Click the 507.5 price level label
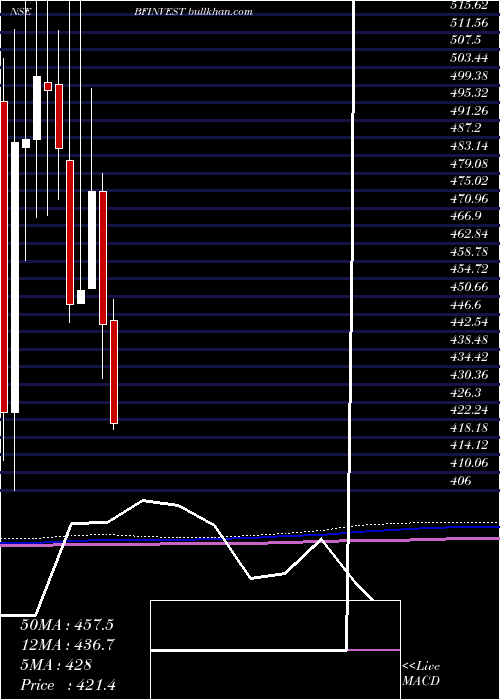 tap(466, 40)
